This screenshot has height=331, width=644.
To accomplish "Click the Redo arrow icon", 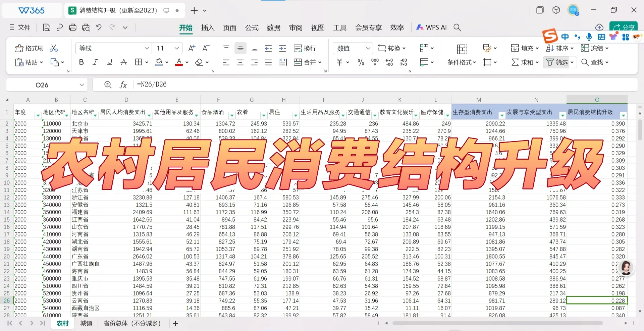I will pyautogui.click(x=112, y=27).
